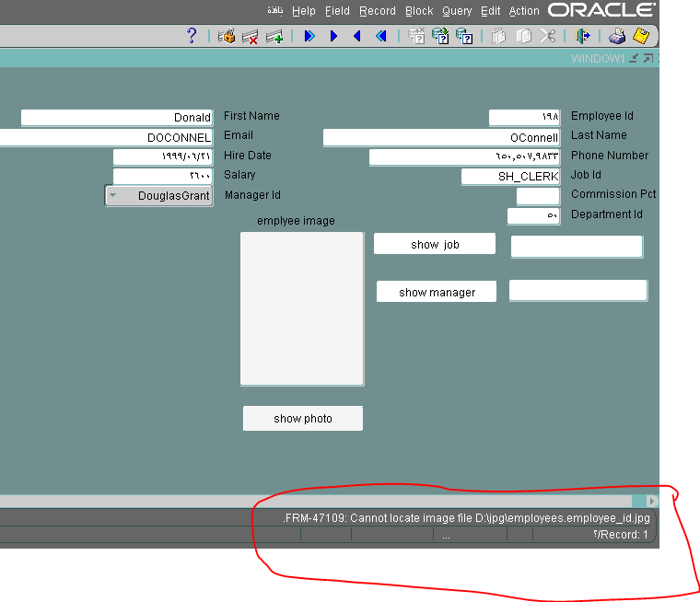Click the lock record toolbar icon
This screenshot has height=602, width=700.
pos(227,36)
